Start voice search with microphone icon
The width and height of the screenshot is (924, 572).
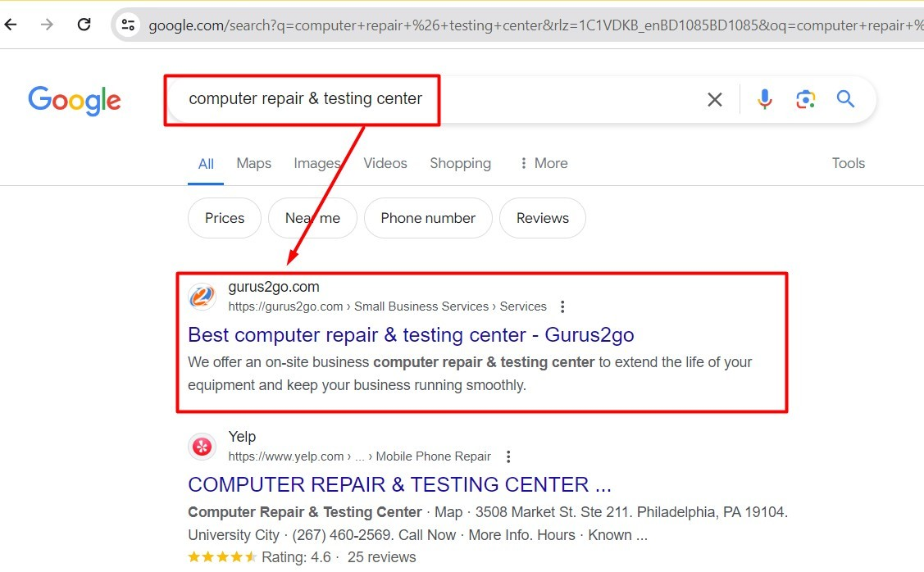pos(764,99)
